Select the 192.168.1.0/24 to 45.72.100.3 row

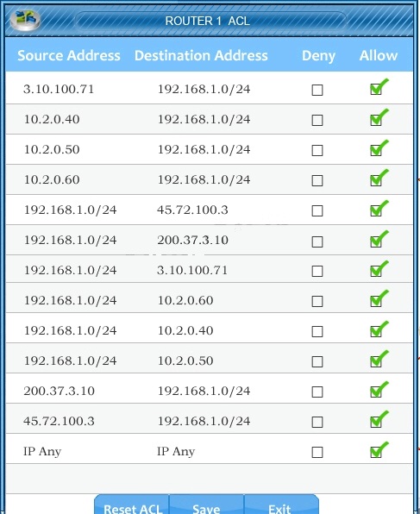(210, 210)
